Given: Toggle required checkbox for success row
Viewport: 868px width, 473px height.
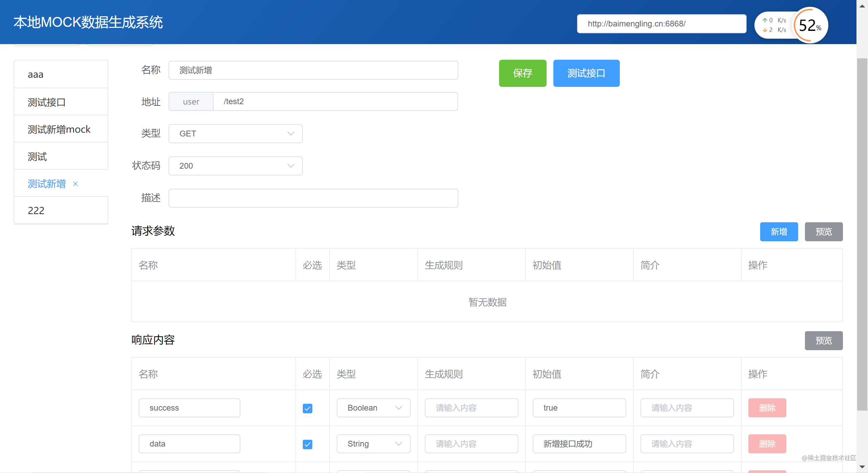Looking at the screenshot, I should tap(308, 408).
